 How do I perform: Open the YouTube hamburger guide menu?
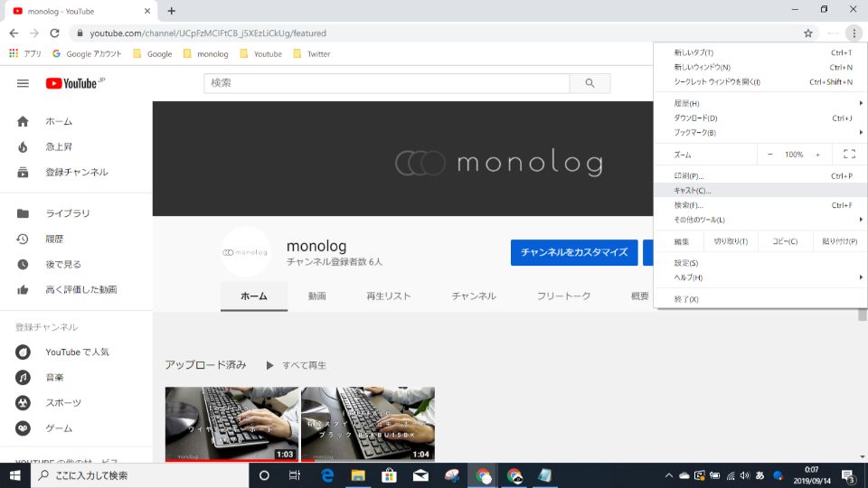(x=23, y=83)
